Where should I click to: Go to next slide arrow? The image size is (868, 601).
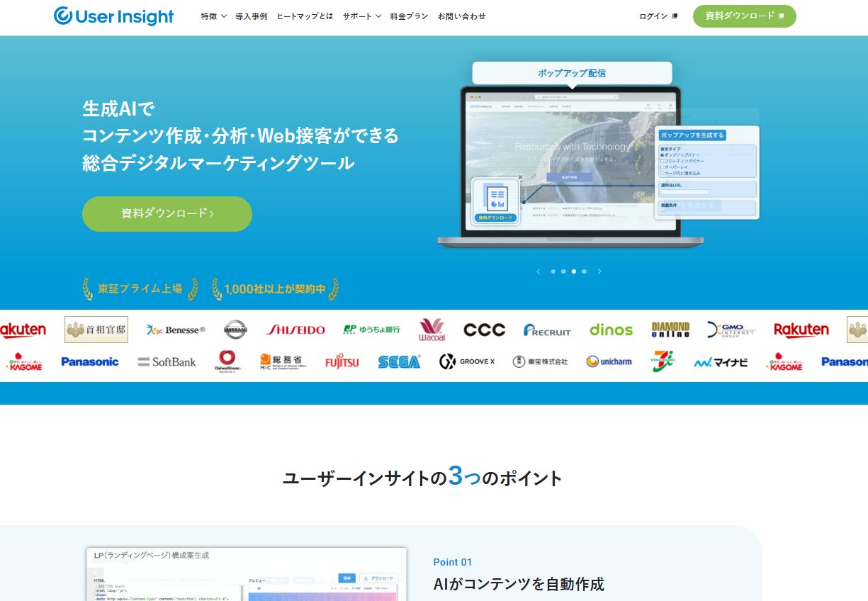tap(599, 271)
